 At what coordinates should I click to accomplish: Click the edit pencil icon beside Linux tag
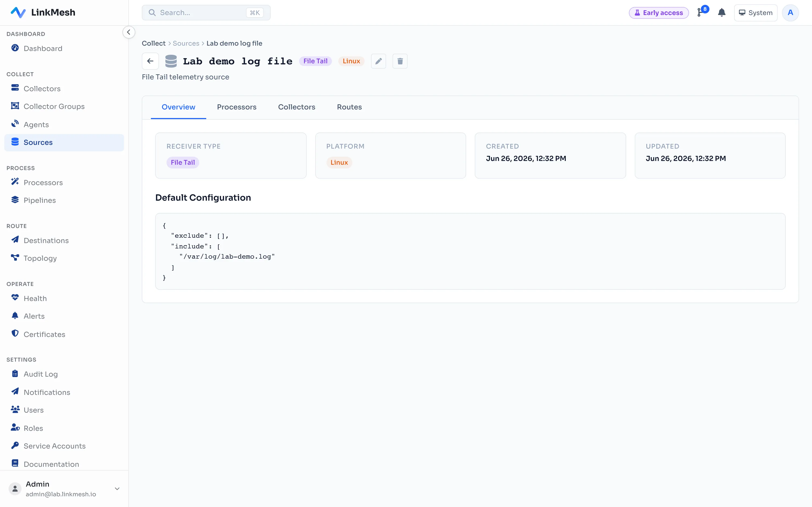(379, 61)
